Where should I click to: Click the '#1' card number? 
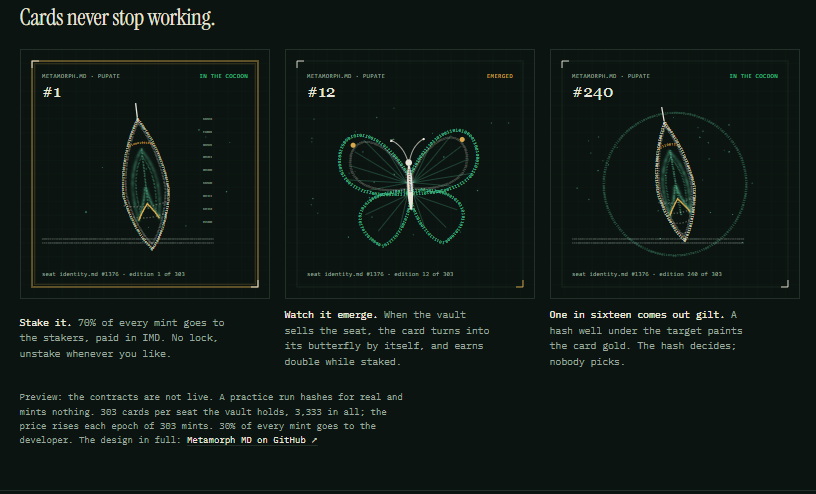(52, 93)
